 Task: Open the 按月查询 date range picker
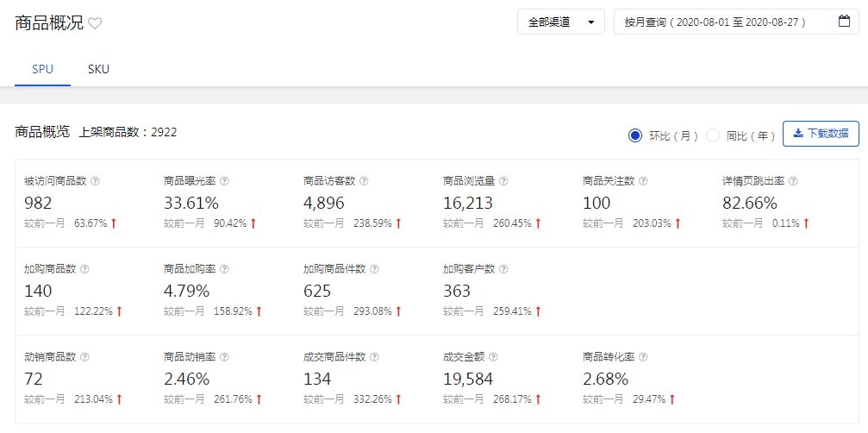point(724,22)
